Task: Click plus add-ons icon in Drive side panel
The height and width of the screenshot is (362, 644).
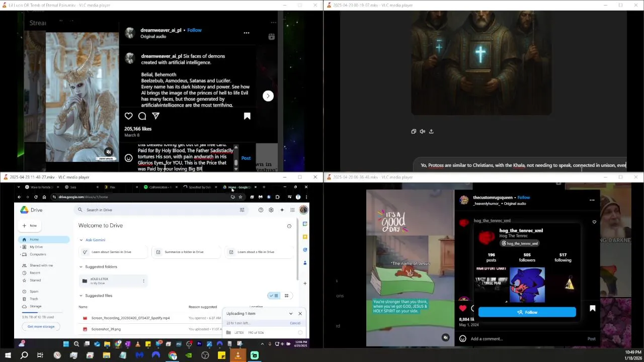Action: pos(305,283)
